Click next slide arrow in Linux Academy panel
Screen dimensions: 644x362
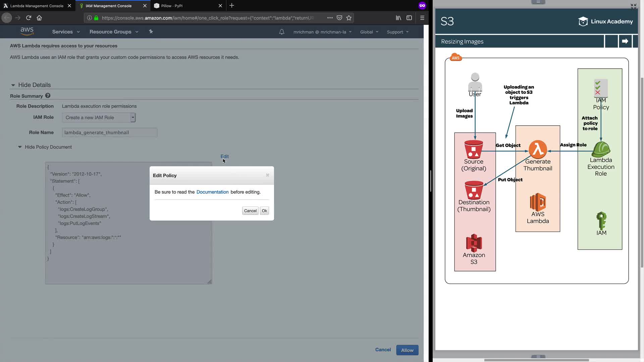[625, 41]
